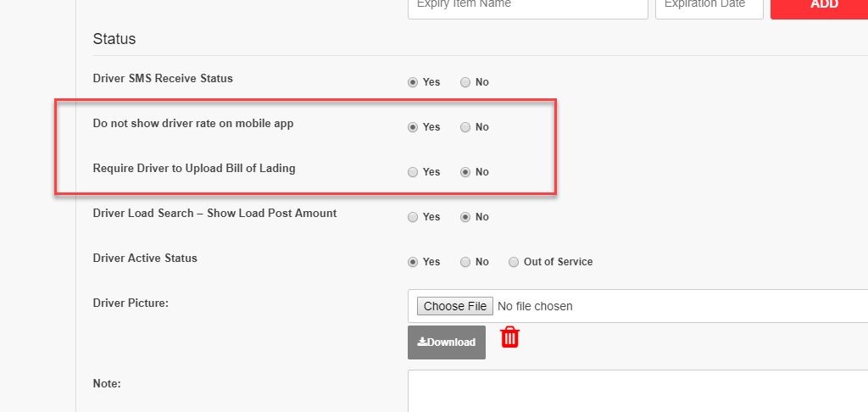Click the gray Download button
Screen dimensions: 868x412
447,342
